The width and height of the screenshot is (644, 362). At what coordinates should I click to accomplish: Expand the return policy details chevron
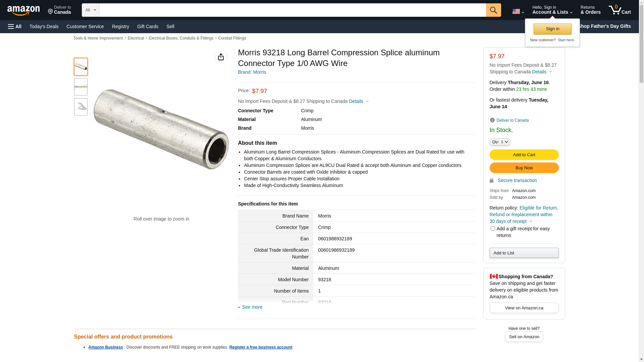click(x=531, y=221)
